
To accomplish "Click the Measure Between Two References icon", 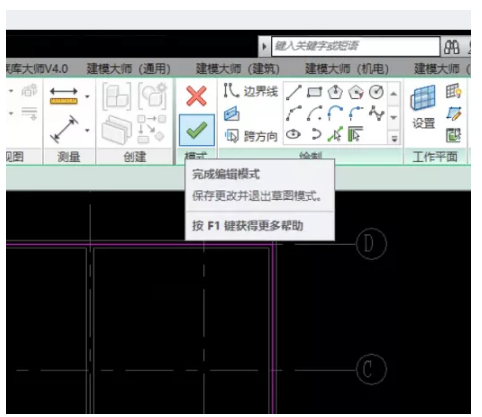I will click(64, 96).
